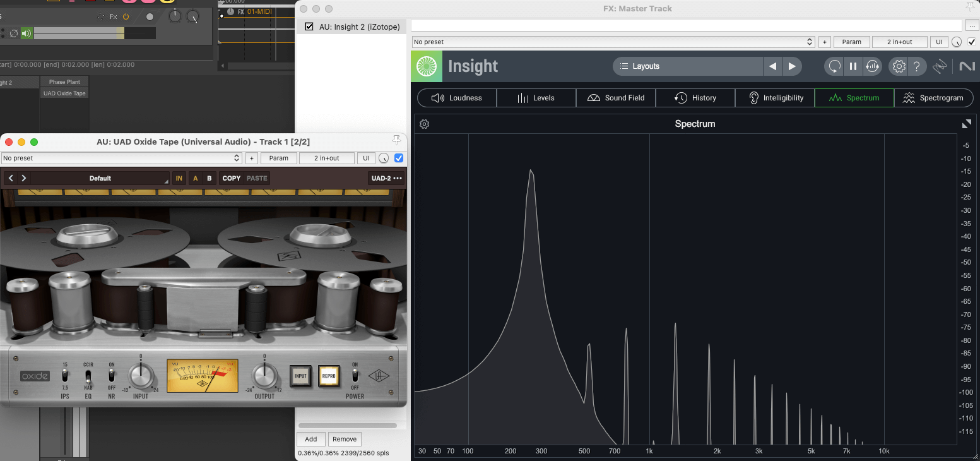Expand the Default preset menu in Oxide
Image resolution: width=980 pixels, height=461 pixels.
(x=100, y=178)
